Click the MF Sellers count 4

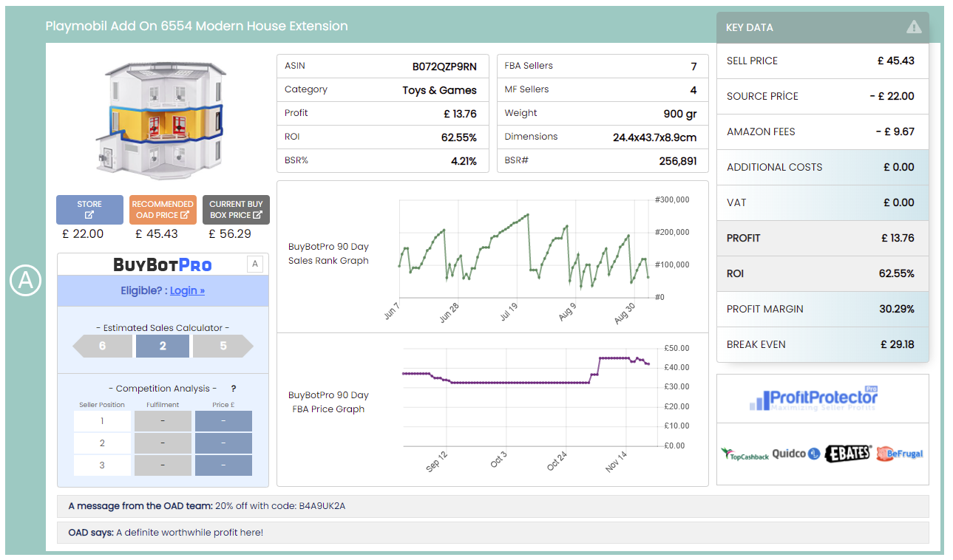pyautogui.click(x=693, y=90)
